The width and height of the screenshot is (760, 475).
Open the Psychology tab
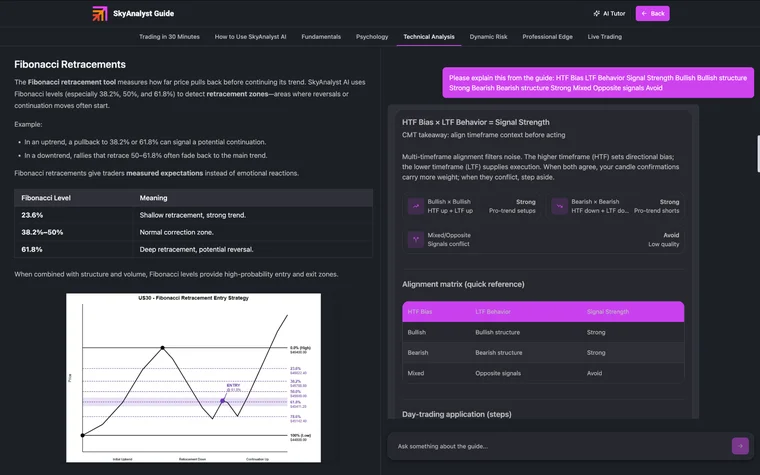[x=372, y=37]
